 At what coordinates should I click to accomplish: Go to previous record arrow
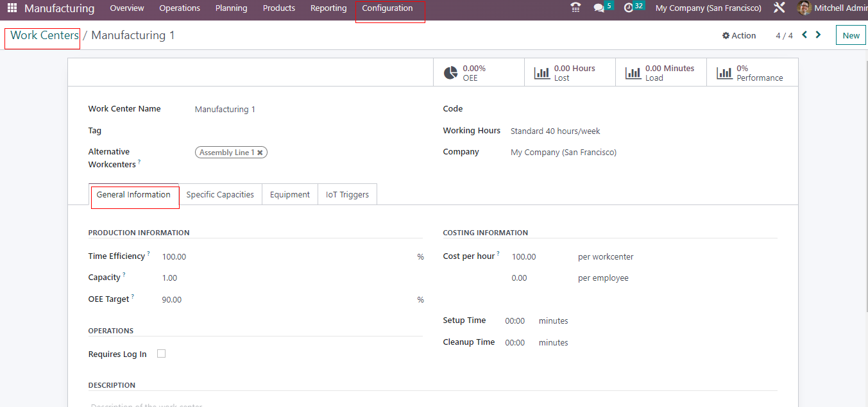[x=804, y=35]
